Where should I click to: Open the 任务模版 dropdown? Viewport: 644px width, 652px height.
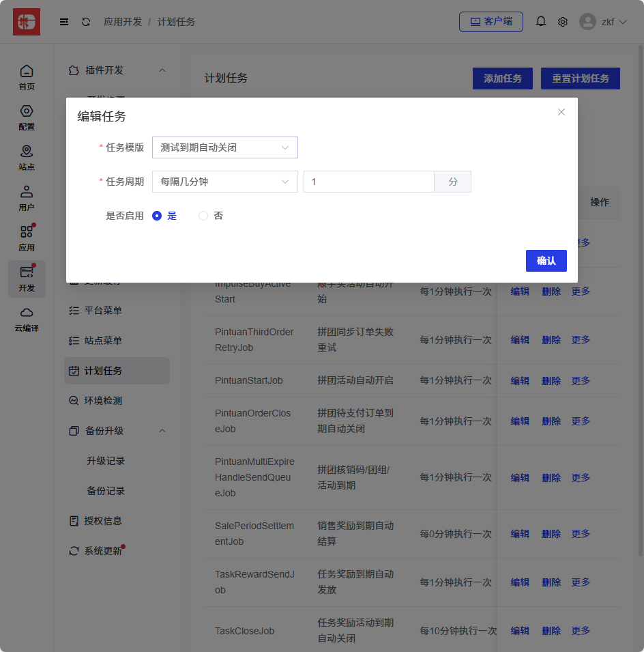pyautogui.click(x=224, y=147)
